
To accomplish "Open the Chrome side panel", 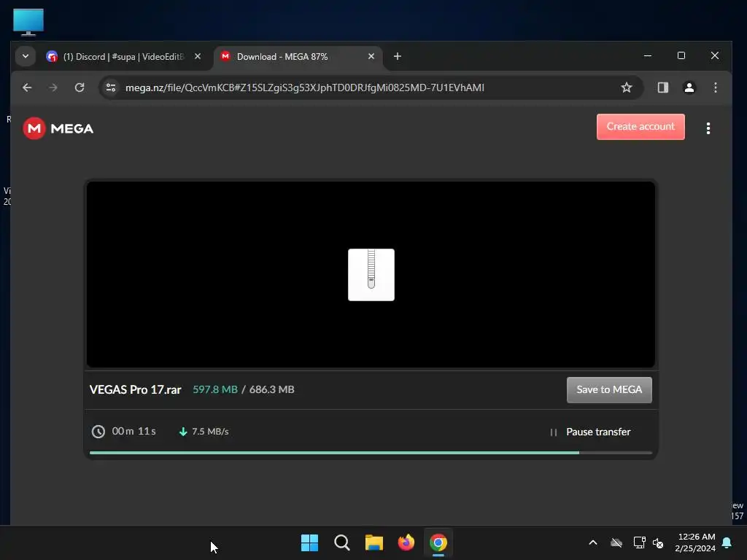I will pos(662,87).
